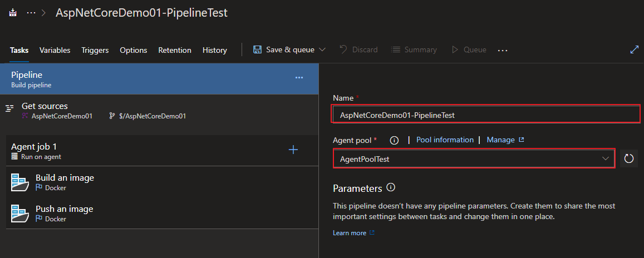Open the Pipeline ellipsis options
The height and width of the screenshot is (258, 644).
[299, 78]
